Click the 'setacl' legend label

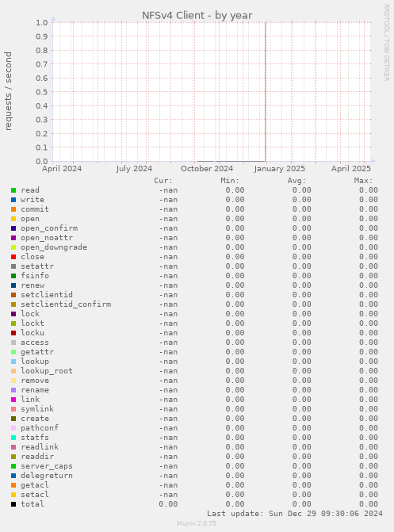(x=35, y=495)
